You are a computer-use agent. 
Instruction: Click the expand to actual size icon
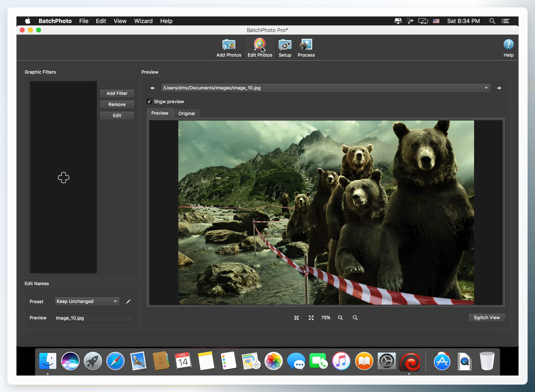pyautogui.click(x=311, y=318)
